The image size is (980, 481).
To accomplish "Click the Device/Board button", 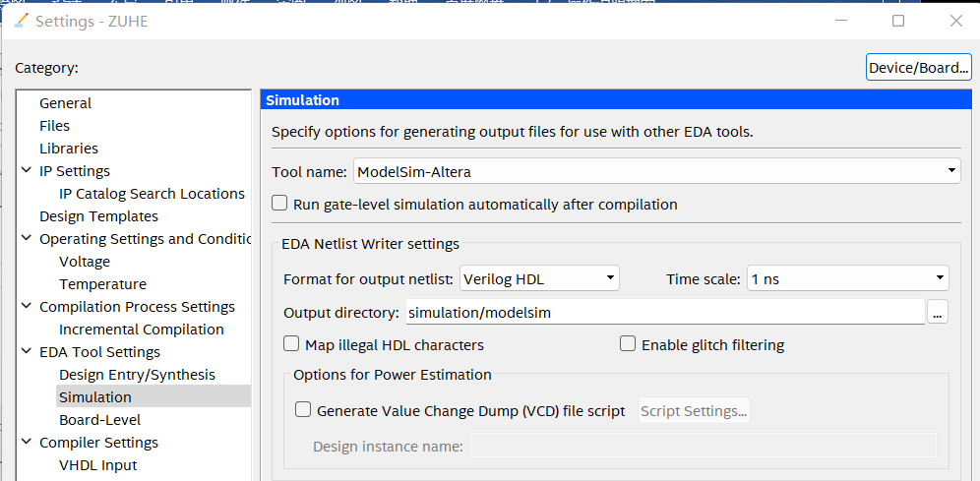I will point(919,68).
